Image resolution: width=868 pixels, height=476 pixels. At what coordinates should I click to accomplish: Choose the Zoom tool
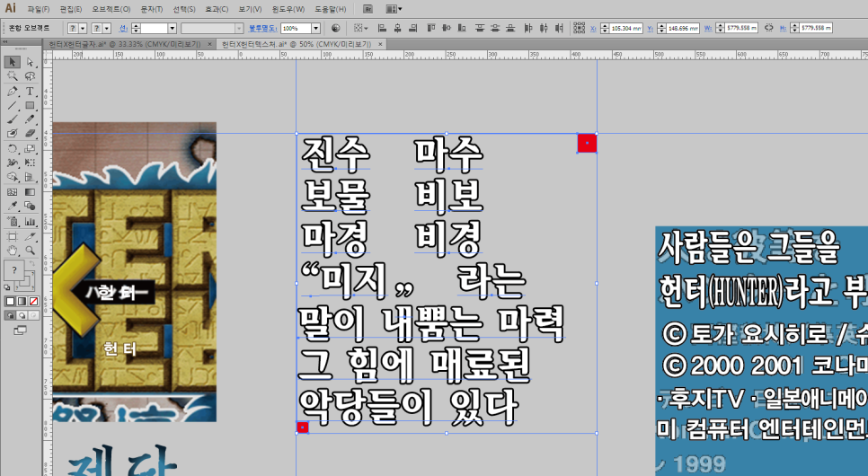pos(30,251)
